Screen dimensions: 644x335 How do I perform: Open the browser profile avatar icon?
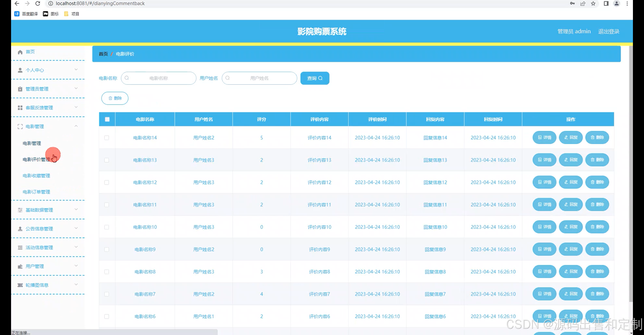pyautogui.click(x=617, y=4)
